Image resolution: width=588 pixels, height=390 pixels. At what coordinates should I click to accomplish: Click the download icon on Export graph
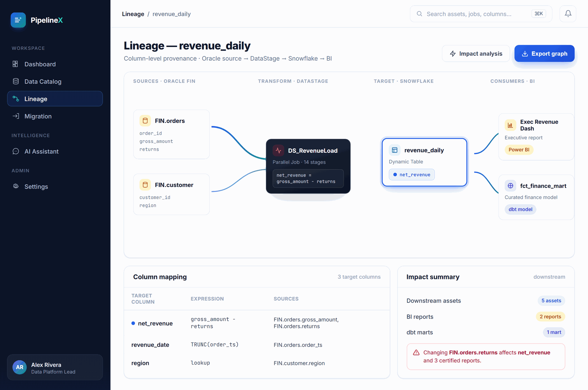click(525, 54)
